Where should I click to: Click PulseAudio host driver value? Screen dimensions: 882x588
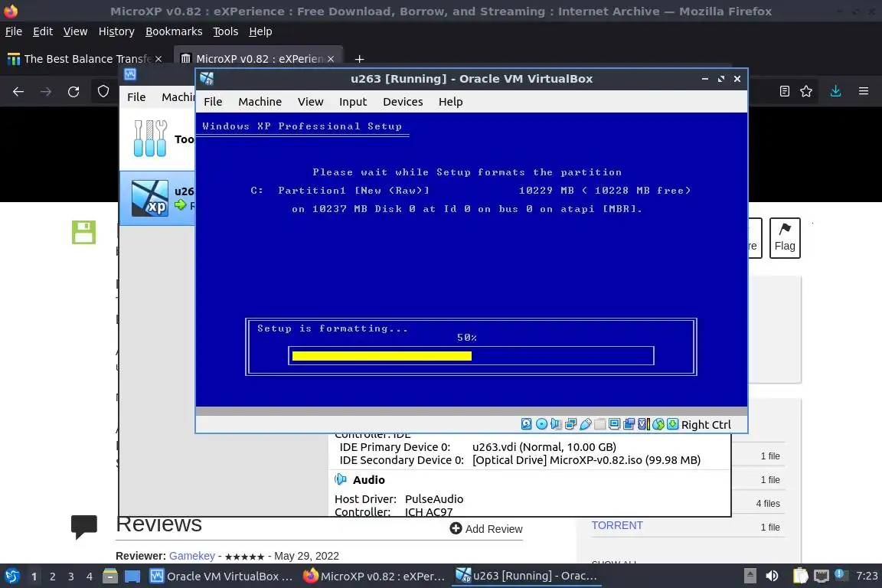click(x=434, y=499)
